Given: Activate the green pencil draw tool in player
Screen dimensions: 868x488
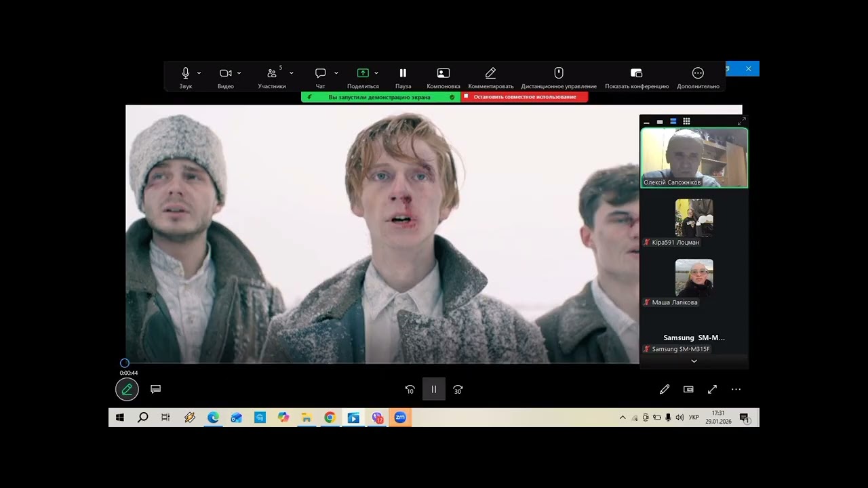Looking at the screenshot, I should (127, 390).
